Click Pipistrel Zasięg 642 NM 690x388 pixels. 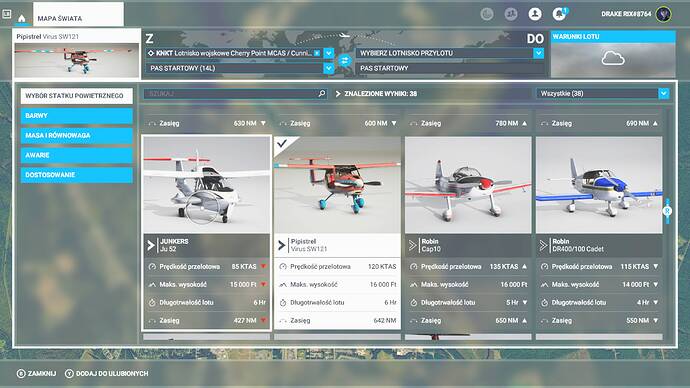click(338, 321)
